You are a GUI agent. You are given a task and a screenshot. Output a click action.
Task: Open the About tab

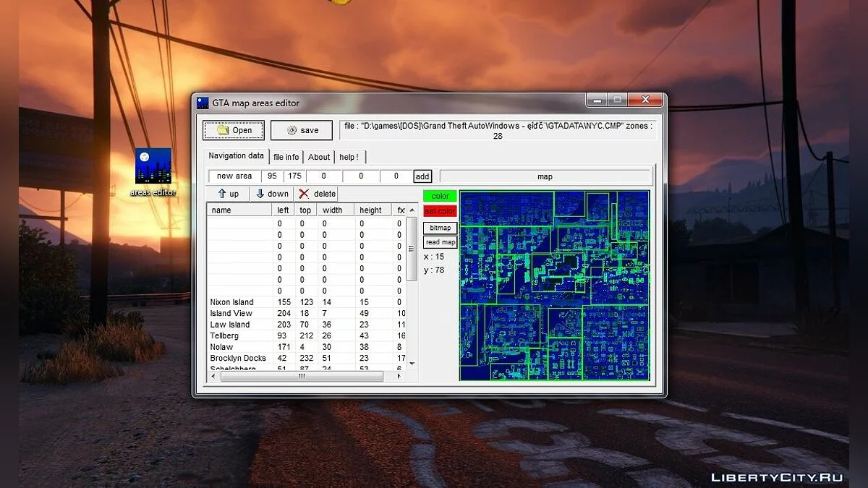pyautogui.click(x=319, y=157)
